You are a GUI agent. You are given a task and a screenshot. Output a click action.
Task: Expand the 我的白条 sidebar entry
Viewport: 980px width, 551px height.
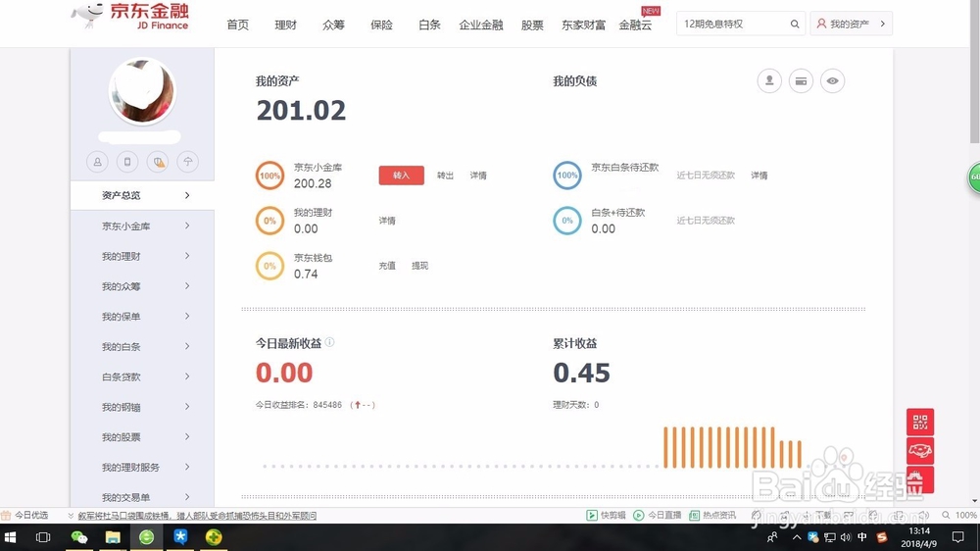[x=142, y=346]
